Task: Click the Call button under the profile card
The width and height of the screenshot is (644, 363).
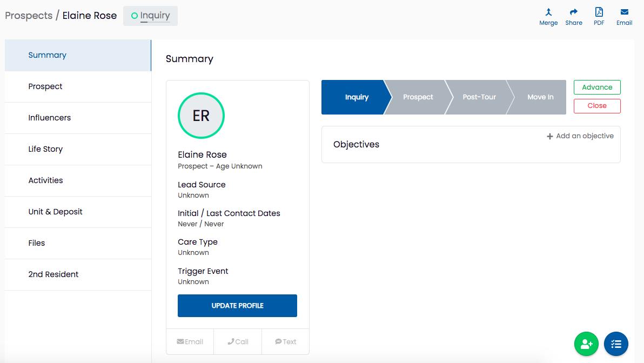Action: pyautogui.click(x=238, y=341)
